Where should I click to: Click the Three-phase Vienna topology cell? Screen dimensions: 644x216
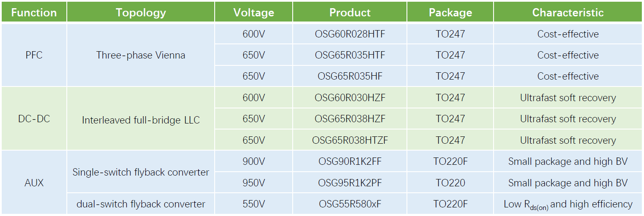(141, 55)
